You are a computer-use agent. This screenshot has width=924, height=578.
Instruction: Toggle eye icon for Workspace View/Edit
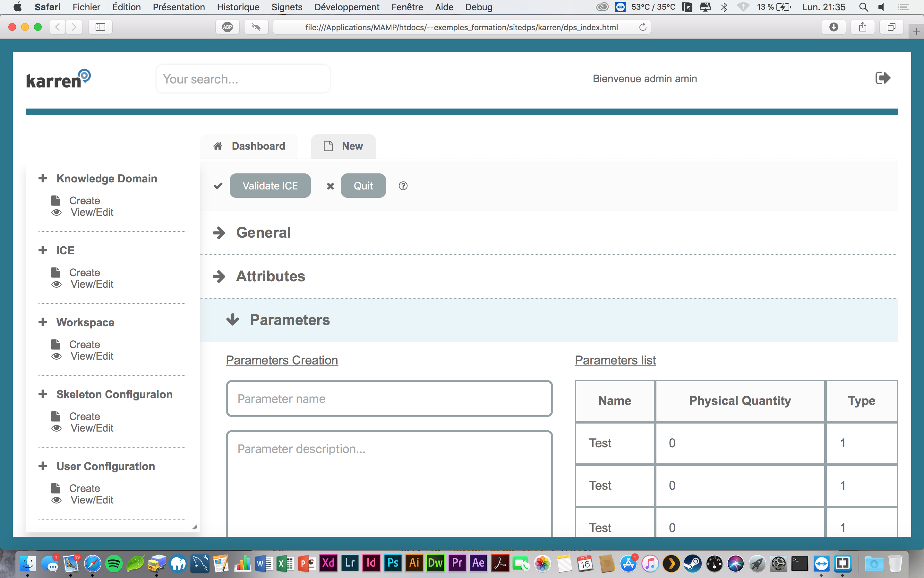pos(56,356)
